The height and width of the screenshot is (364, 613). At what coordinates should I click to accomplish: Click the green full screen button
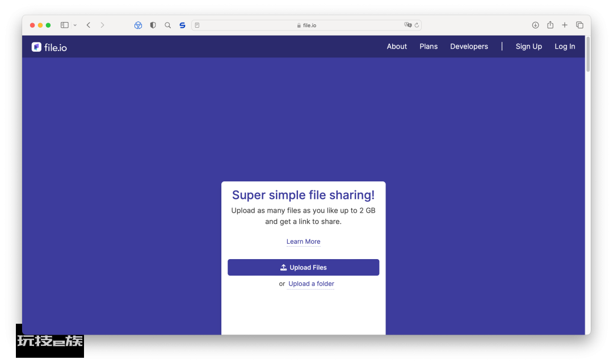[48, 25]
